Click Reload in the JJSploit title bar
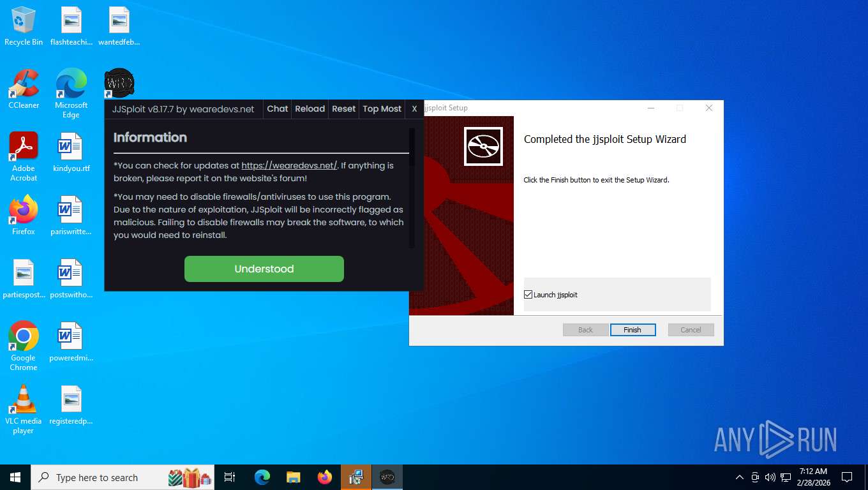The image size is (868, 490). 310,108
